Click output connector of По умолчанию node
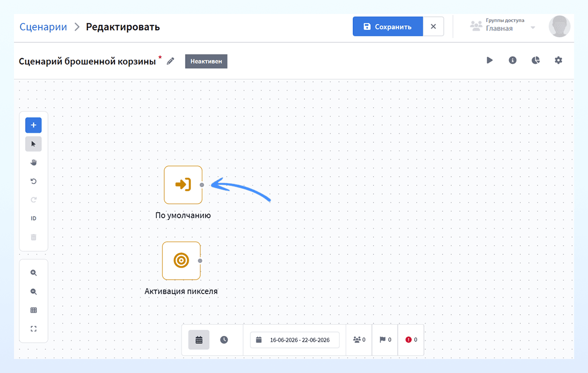Image resolution: width=588 pixels, height=373 pixels. 202,185
